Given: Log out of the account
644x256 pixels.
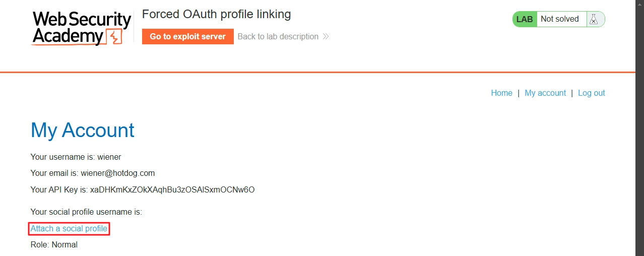Looking at the screenshot, I should pyautogui.click(x=592, y=93).
